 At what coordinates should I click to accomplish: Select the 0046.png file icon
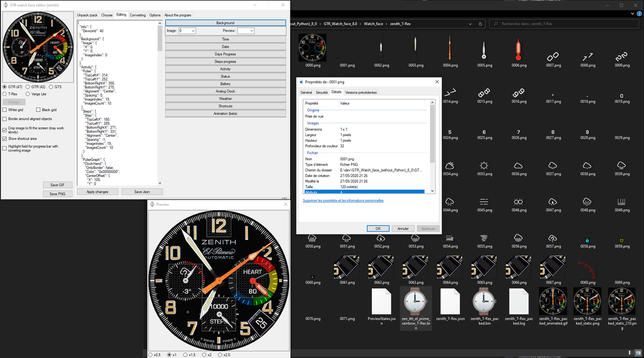tap(518, 202)
